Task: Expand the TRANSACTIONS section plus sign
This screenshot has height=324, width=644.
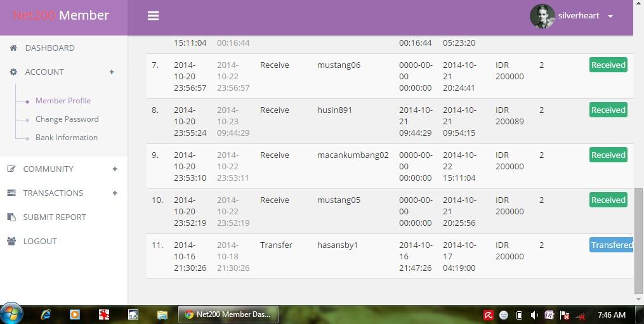Action: (115, 193)
